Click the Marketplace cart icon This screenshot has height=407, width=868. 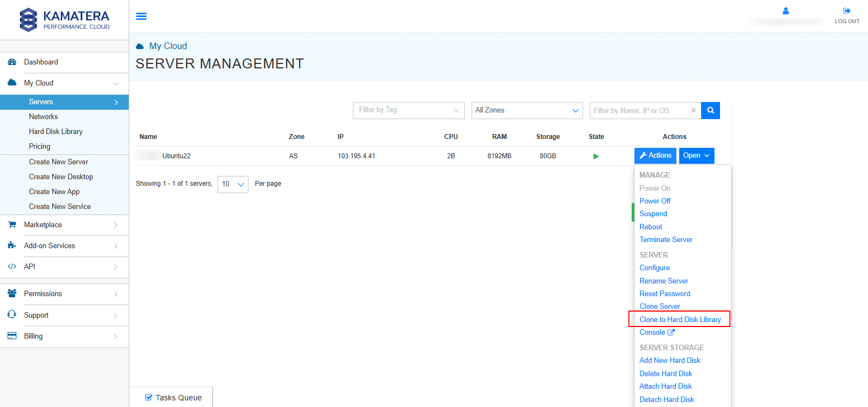12,224
